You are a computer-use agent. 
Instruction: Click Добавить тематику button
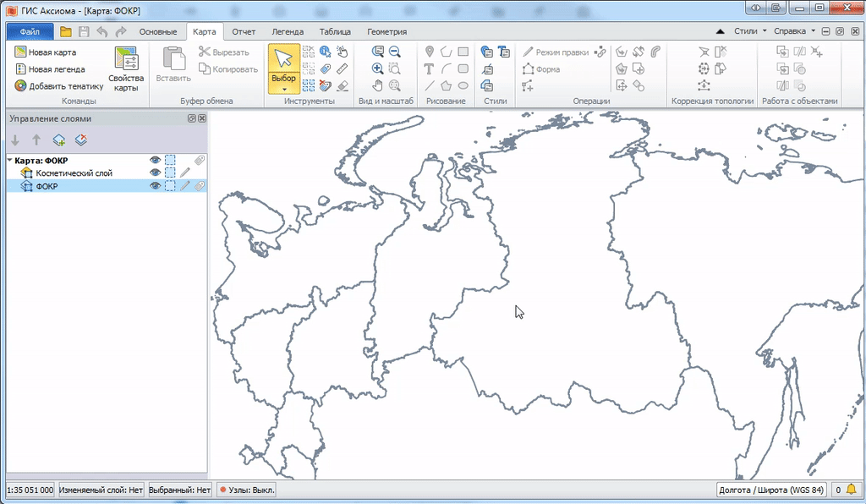[58, 85]
